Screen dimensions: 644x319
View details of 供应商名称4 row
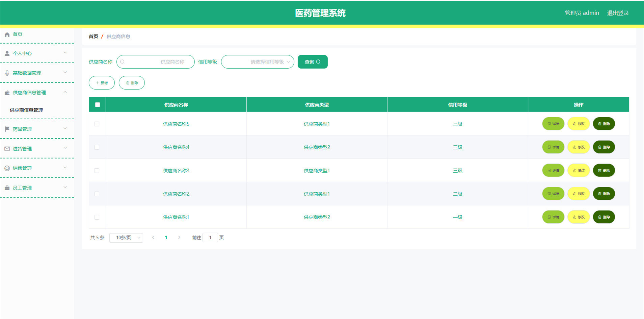click(x=553, y=147)
